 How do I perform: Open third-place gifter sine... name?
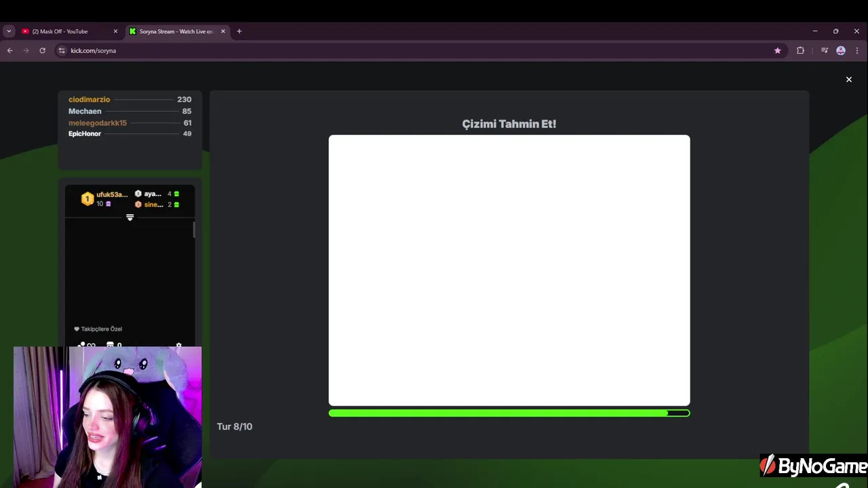(153, 205)
